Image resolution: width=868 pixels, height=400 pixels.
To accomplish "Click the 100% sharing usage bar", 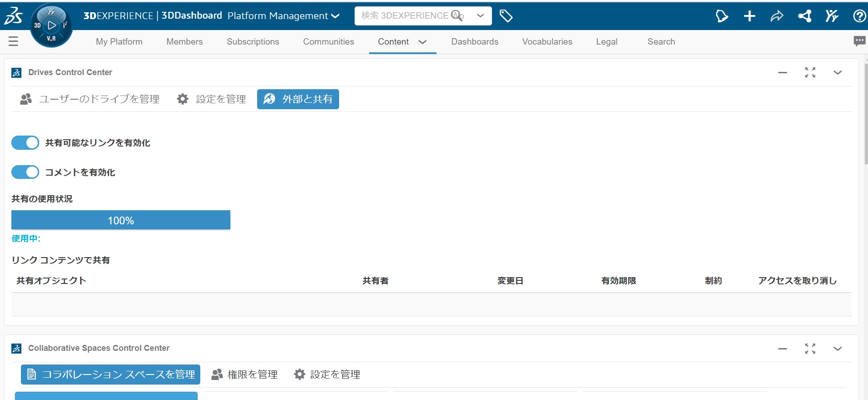I will [121, 220].
